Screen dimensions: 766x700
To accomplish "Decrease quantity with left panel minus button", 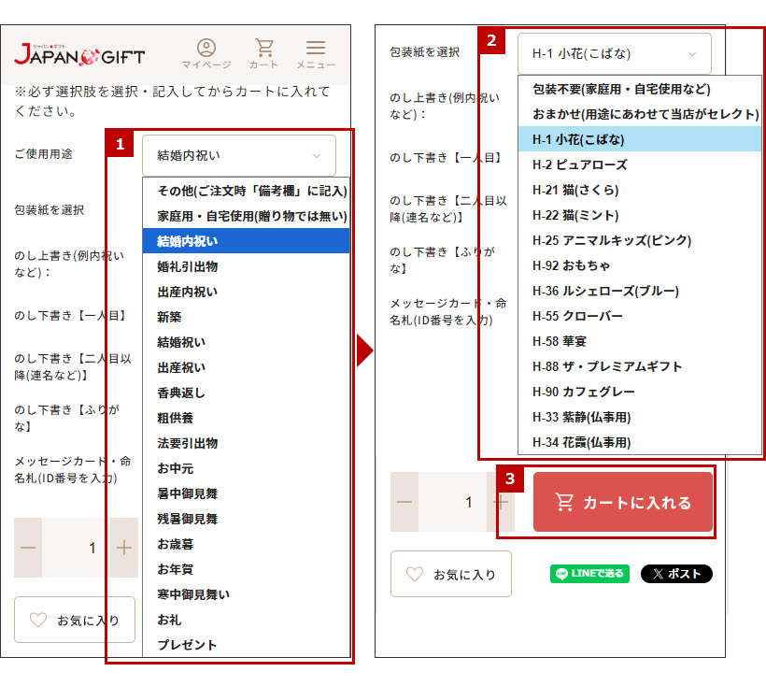I will pos(28,548).
